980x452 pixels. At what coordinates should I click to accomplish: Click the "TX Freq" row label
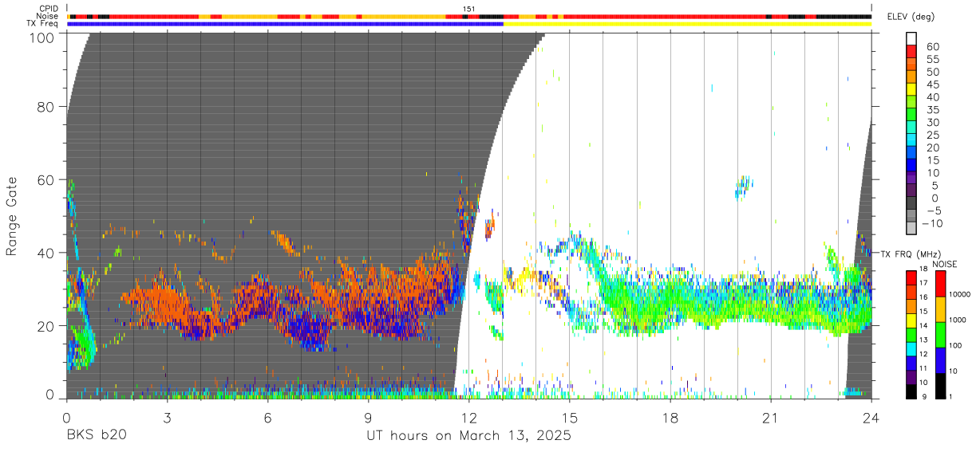(43, 24)
